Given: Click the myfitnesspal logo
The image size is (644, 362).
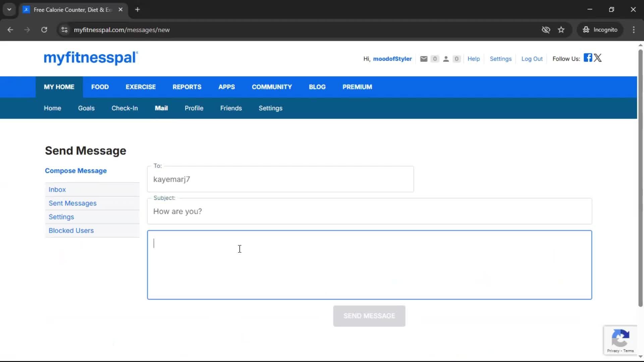Looking at the screenshot, I should (x=91, y=58).
